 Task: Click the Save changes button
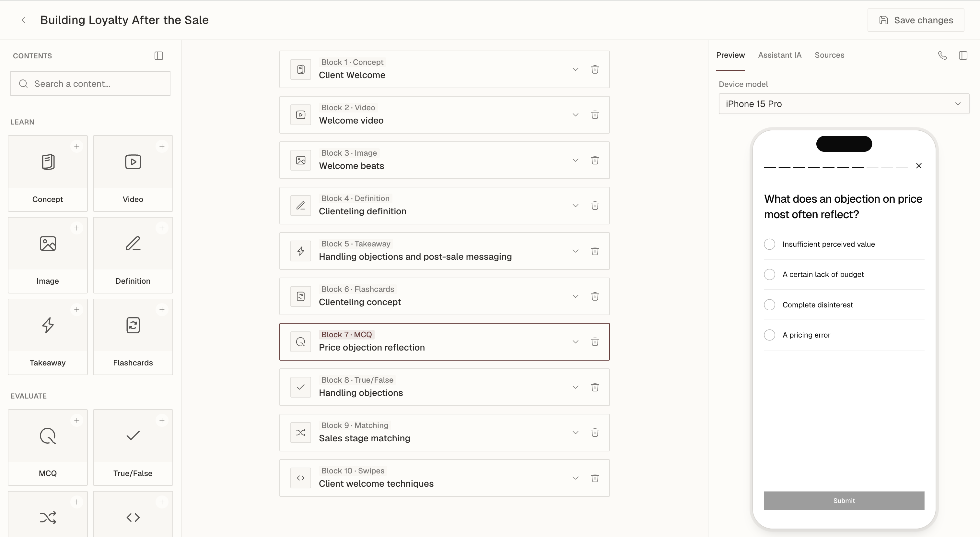point(916,20)
